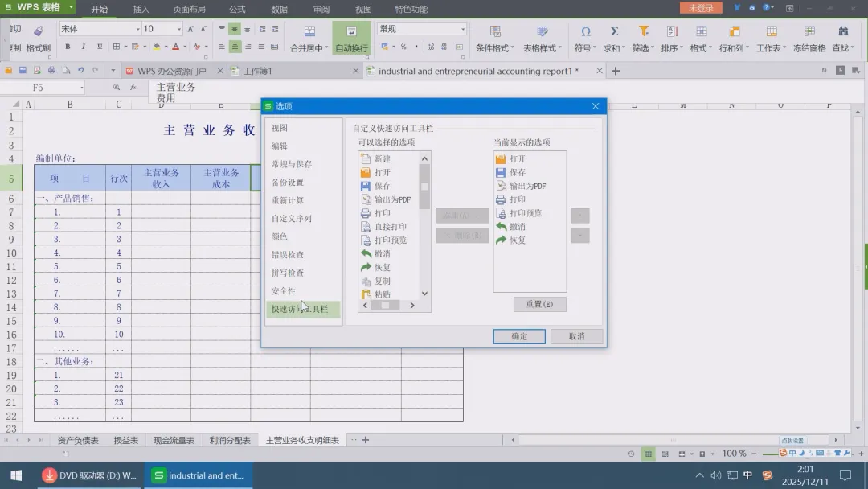Click the Sort icon
868x489 pixels.
point(672,31)
